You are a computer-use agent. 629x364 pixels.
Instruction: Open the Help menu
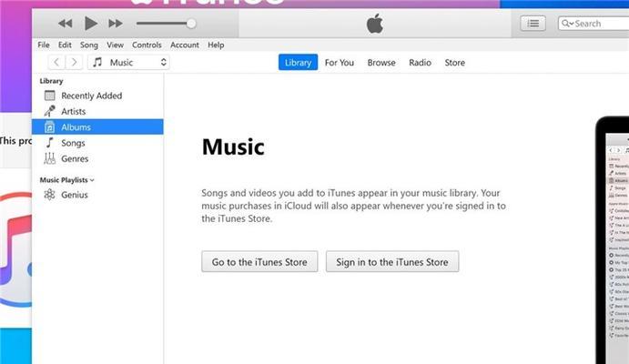(216, 45)
